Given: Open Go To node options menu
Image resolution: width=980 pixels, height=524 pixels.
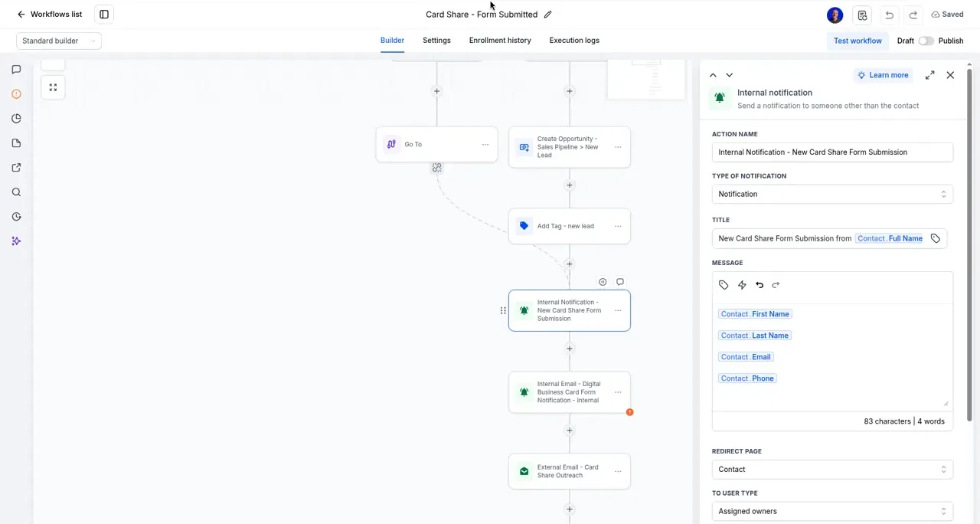Looking at the screenshot, I should [x=485, y=145].
